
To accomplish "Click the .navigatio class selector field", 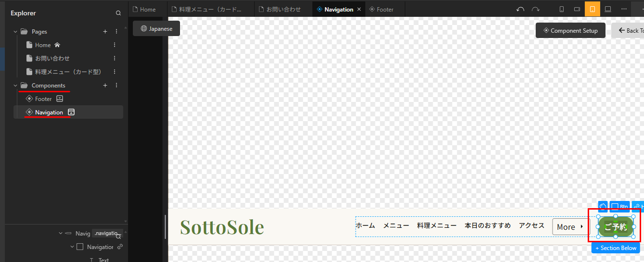I will click(x=108, y=233).
